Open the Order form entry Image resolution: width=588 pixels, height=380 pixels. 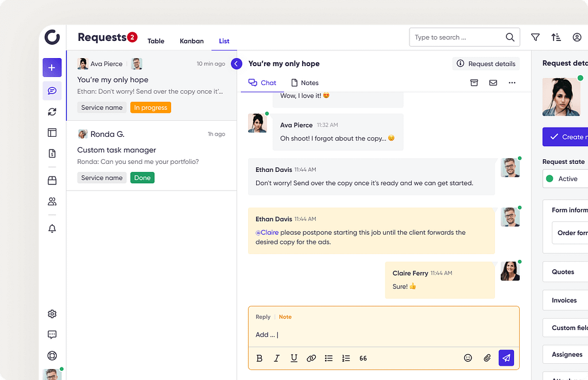[x=570, y=233]
